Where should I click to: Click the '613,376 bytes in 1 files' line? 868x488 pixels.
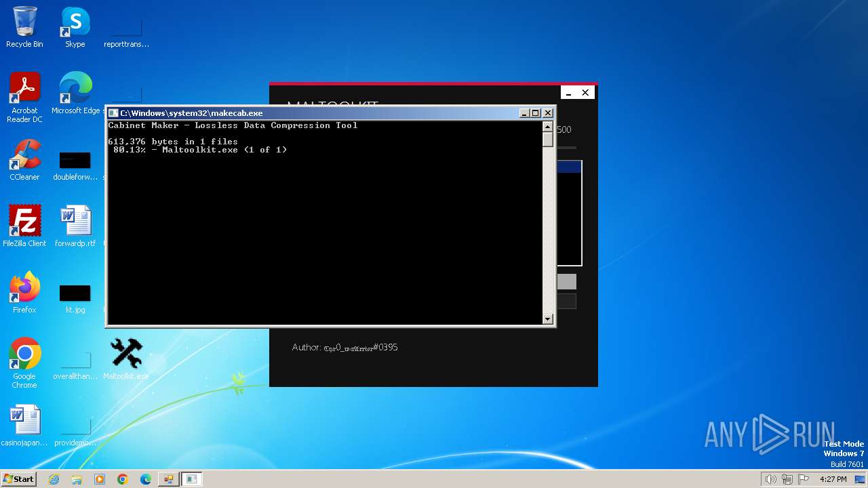pos(173,142)
